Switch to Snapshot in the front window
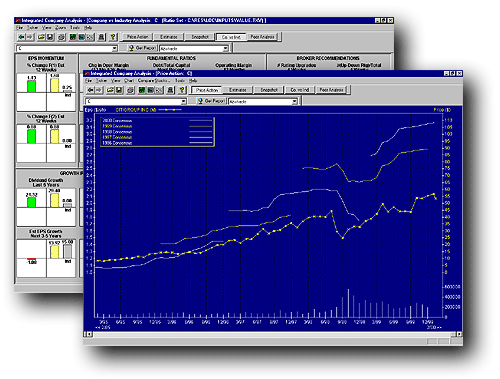500x379 pixels. click(x=269, y=90)
